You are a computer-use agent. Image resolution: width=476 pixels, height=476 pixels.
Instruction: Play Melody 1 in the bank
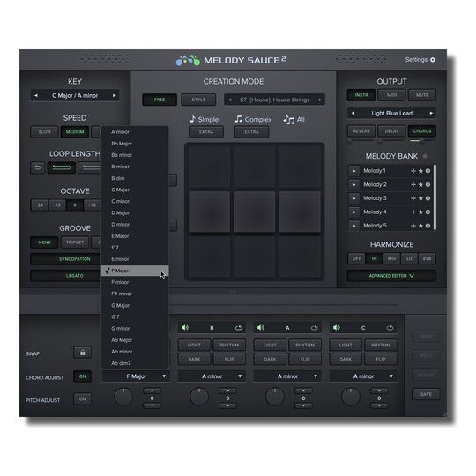point(353,171)
